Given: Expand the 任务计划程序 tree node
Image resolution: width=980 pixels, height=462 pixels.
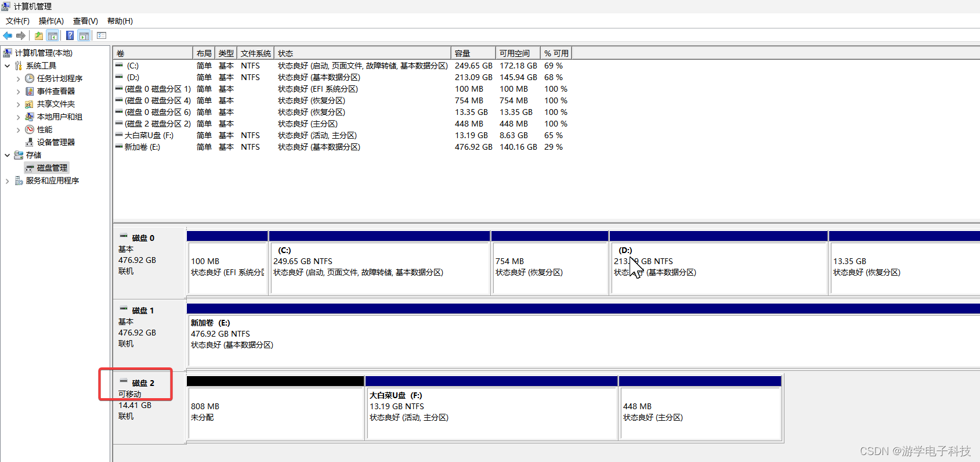Looking at the screenshot, I should coord(18,78).
